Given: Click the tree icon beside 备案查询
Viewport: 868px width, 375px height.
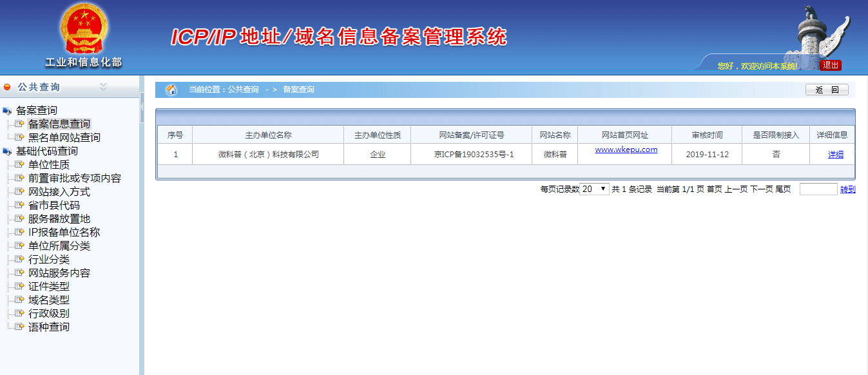Looking at the screenshot, I should click(6, 110).
